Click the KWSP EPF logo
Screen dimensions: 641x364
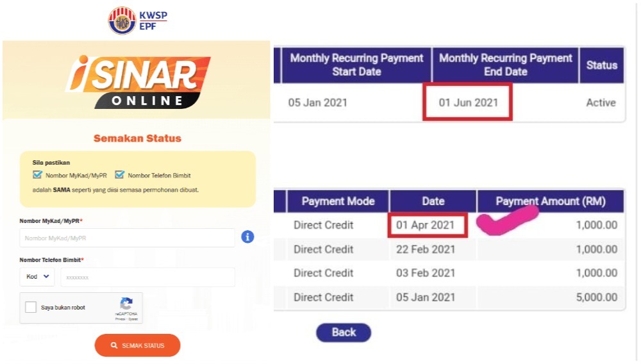click(x=138, y=21)
